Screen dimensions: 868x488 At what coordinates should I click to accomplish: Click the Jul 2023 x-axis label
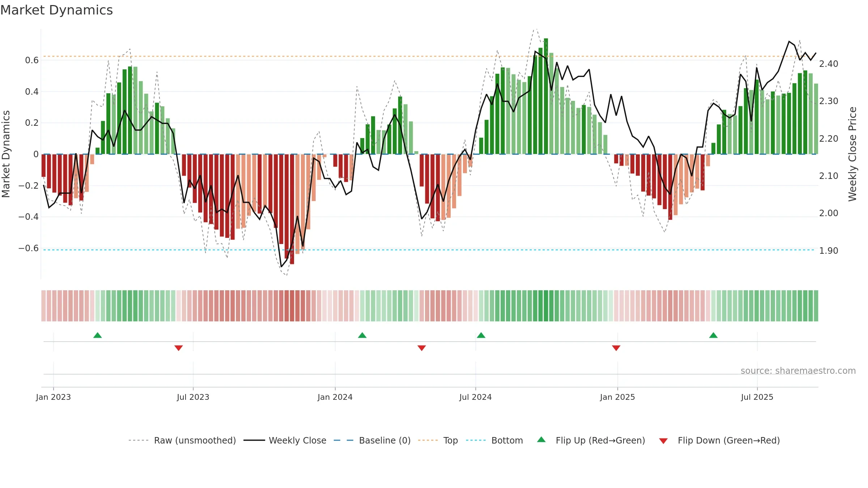(193, 397)
